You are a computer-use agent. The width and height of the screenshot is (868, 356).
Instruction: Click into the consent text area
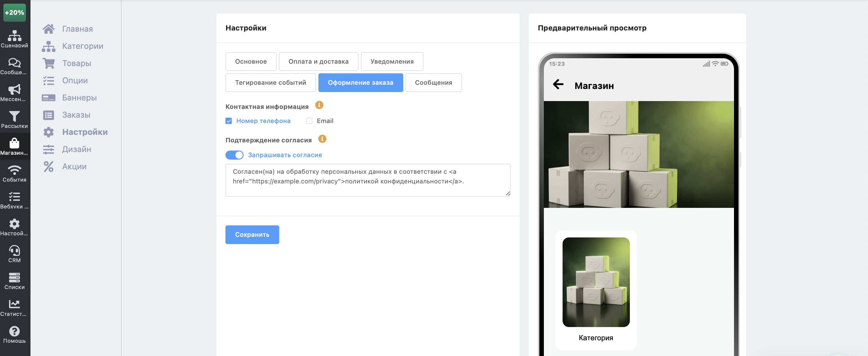(x=368, y=180)
